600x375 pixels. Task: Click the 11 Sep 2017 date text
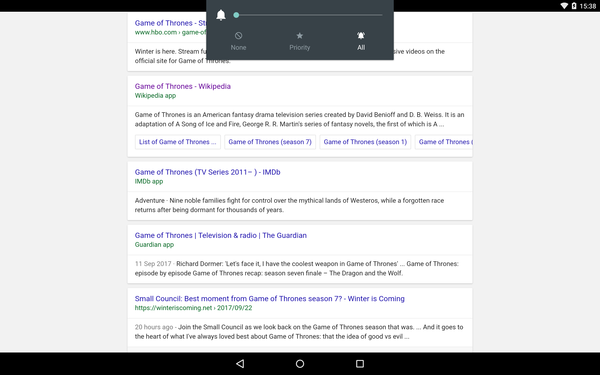(x=153, y=264)
